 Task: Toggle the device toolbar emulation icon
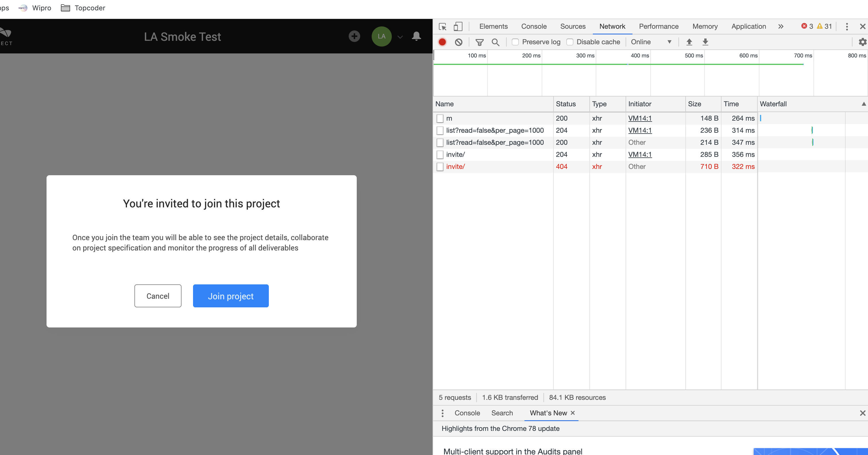458,26
